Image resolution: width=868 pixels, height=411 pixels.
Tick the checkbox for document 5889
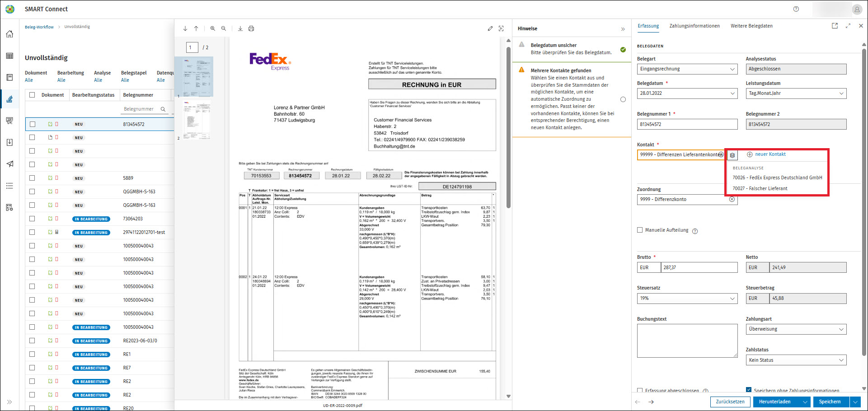[x=32, y=178]
